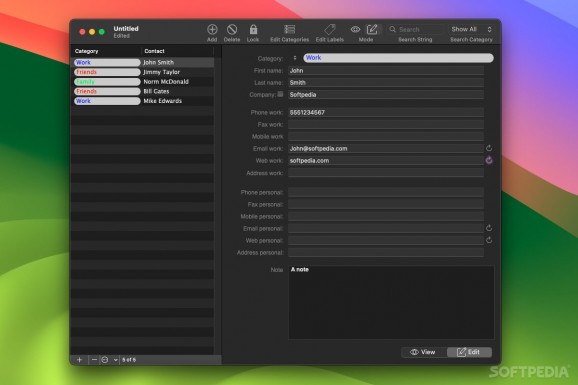Toggle the Company checkbox

pyautogui.click(x=280, y=94)
